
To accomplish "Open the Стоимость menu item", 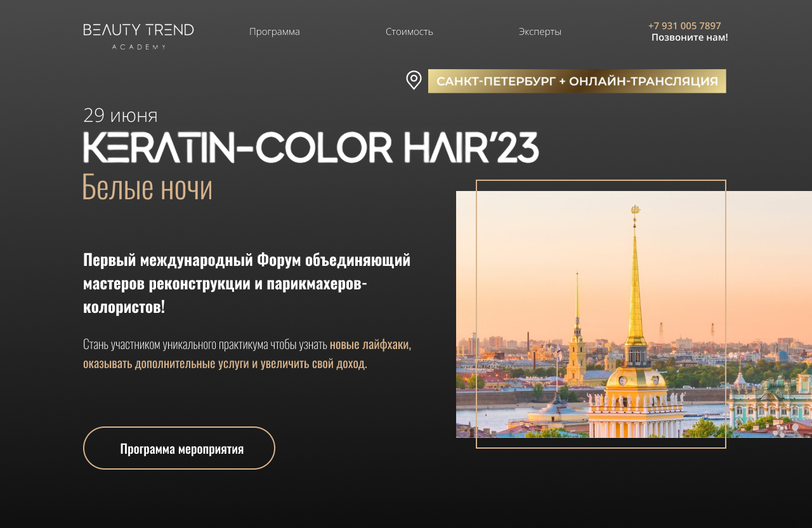I will pos(409,31).
